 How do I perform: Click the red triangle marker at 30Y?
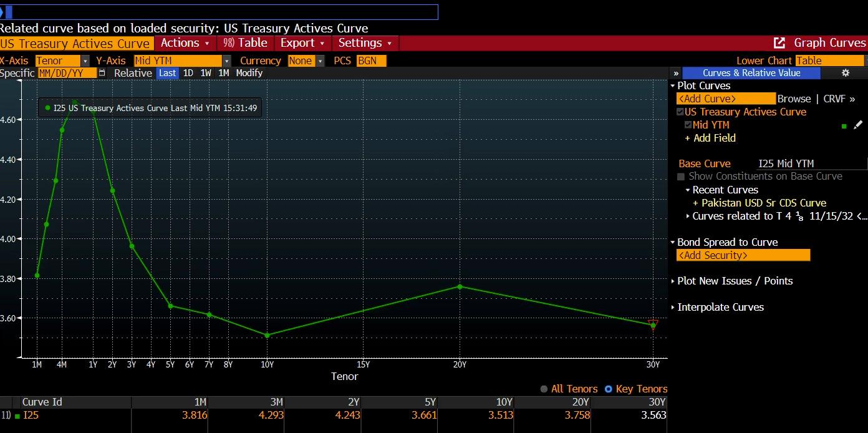(x=653, y=324)
